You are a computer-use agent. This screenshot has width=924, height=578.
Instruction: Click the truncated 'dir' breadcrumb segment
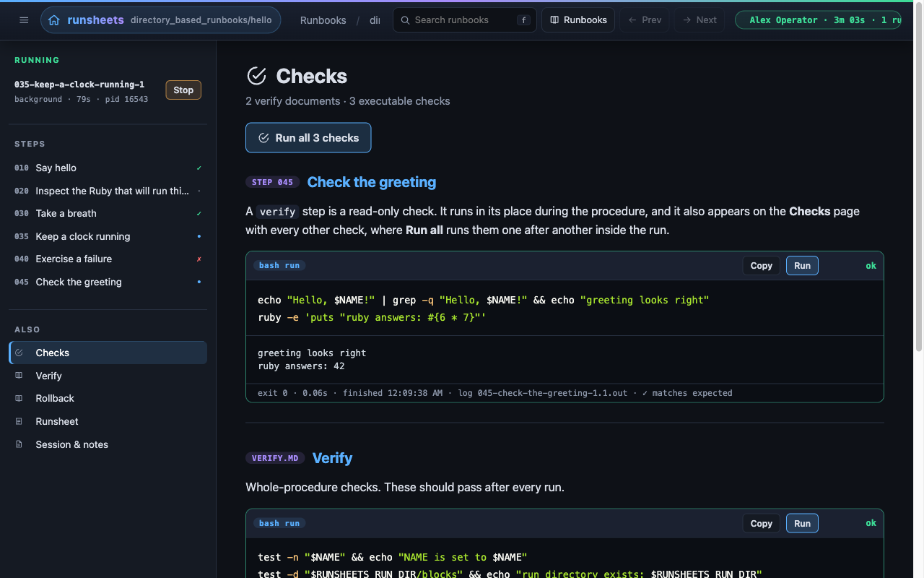(375, 20)
